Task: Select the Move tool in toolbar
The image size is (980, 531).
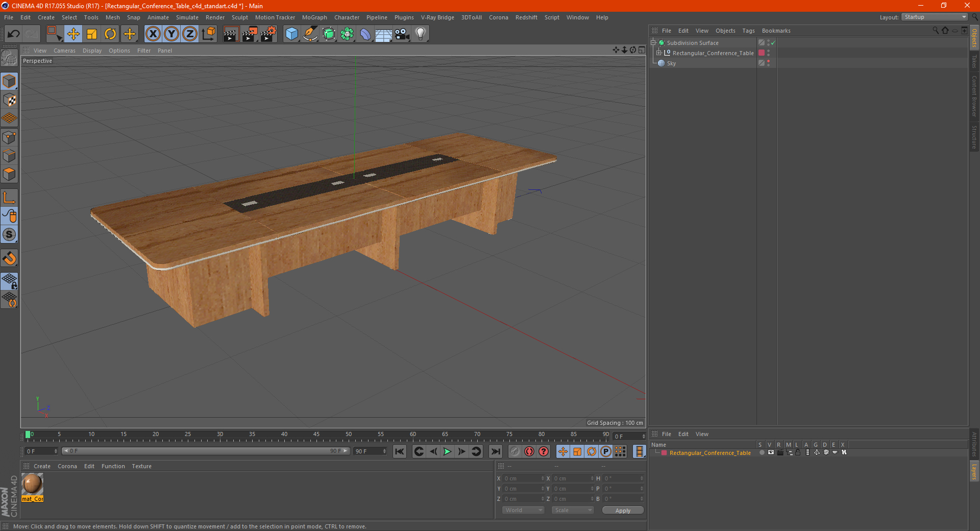Action: (x=73, y=34)
